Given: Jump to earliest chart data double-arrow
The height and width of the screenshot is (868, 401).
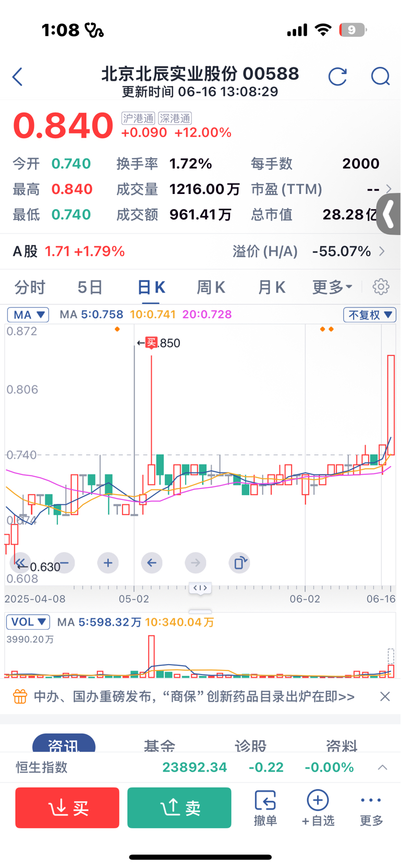Looking at the screenshot, I should 20,563.
